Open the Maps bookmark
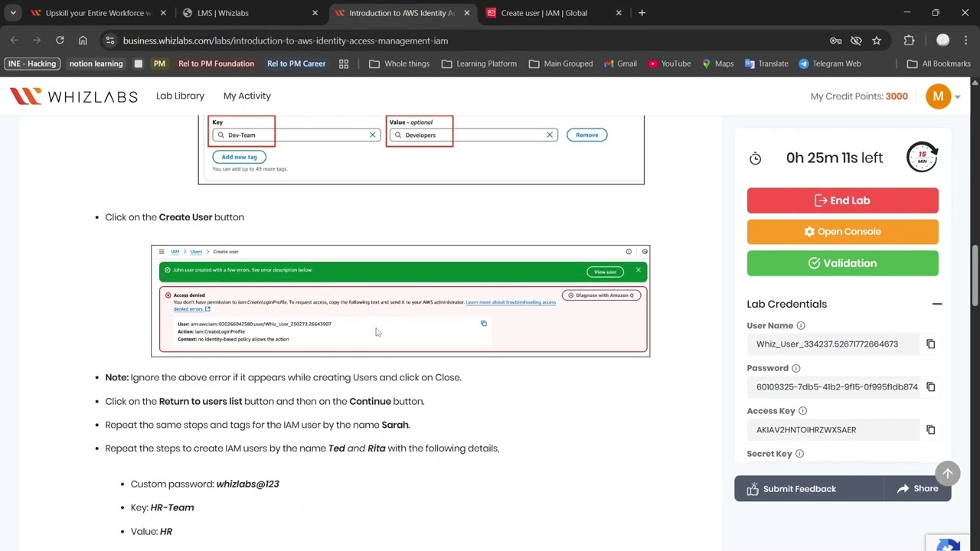The height and width of the screenshot is (551, 980). (x=717, y=64)
